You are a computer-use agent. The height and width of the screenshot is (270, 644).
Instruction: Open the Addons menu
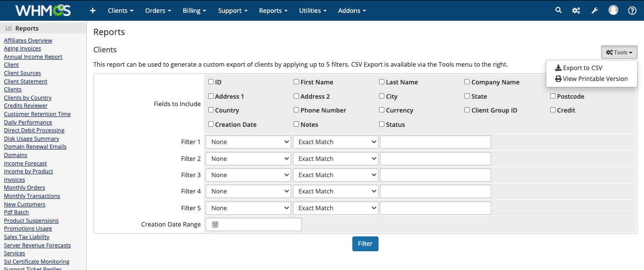352,10
